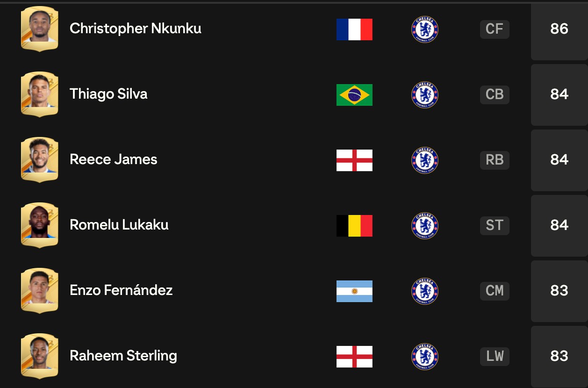Select Reece James's gold card portrait
The image size is (588, 388).
tap(40, 159)
